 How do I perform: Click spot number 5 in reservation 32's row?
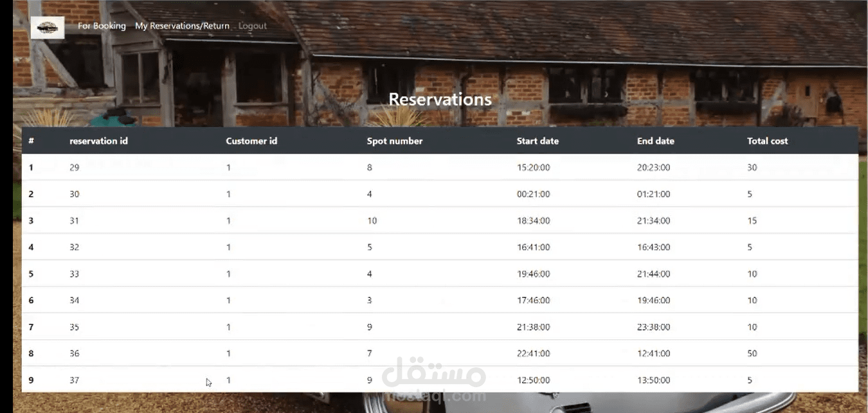370,247
